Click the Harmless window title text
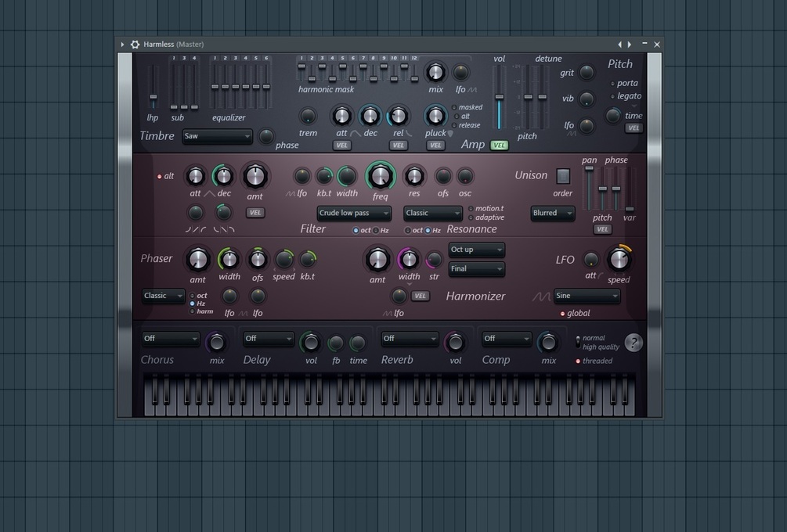This screenshot has height=532, width=787. click(x=174, y=44)
